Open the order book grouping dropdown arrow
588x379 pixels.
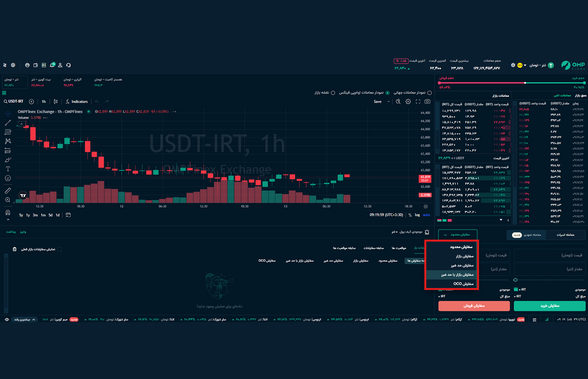[501, 220]
